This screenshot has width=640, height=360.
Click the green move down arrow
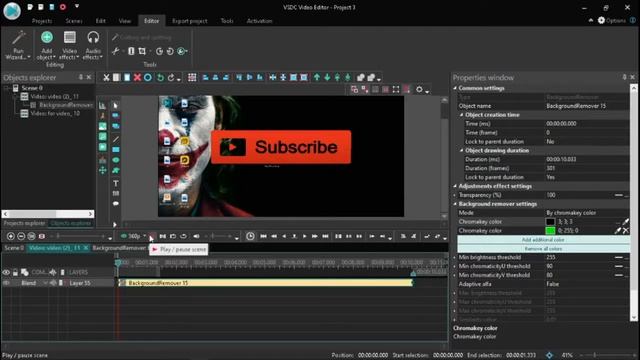pos(327,77)
